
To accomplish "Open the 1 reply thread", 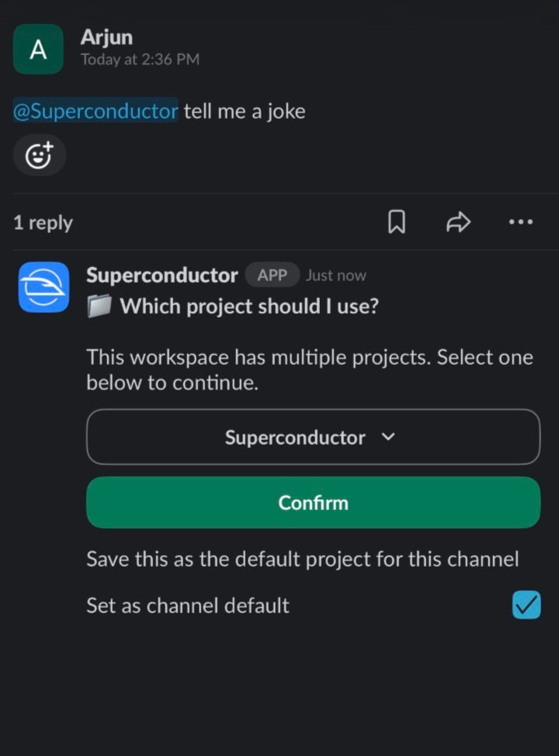I will pyautogui.click(x=43, y=222).
